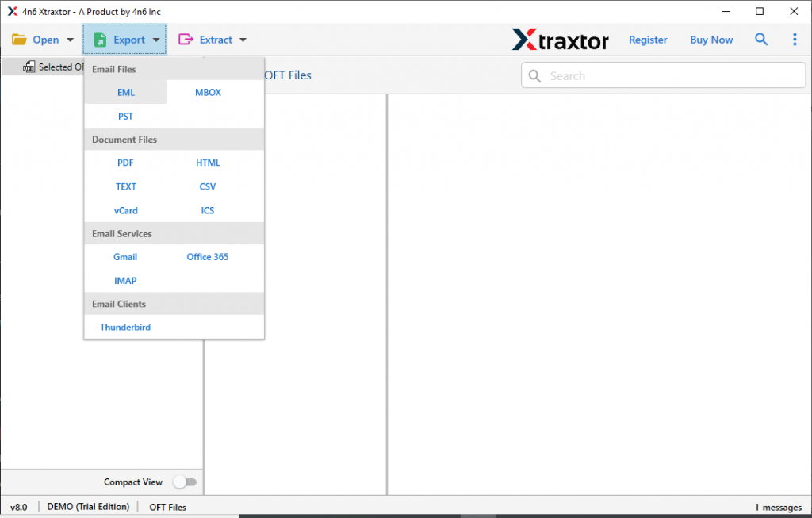Screen dimensions: 812x518
Task: Click the Xtraxtor logo
Action: tap(560, 40)
